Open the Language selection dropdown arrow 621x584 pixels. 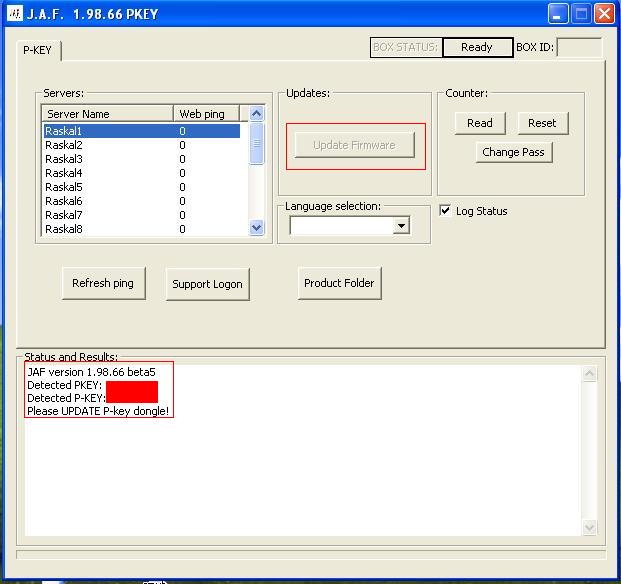point(402,226)
